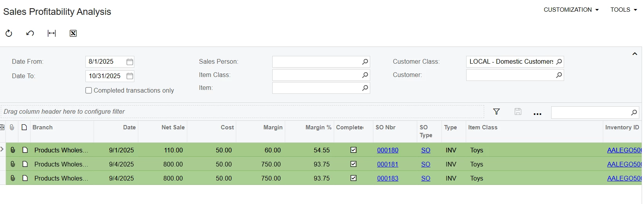Open the note for SO 000180 row

tap(25, 150)
